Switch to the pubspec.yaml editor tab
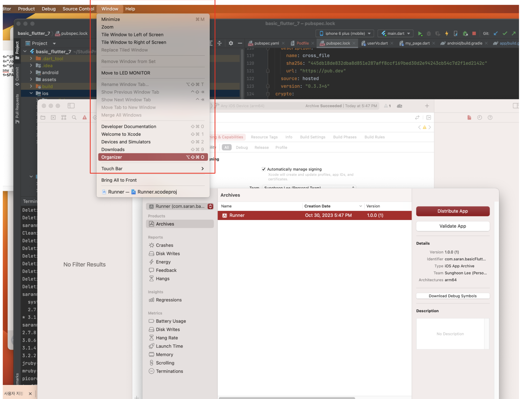 [266, 43]
